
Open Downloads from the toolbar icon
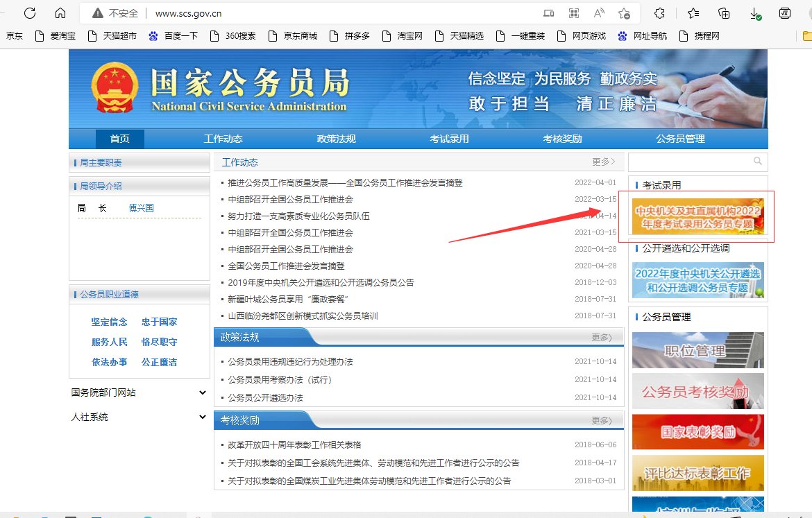[x=756, y=12]
